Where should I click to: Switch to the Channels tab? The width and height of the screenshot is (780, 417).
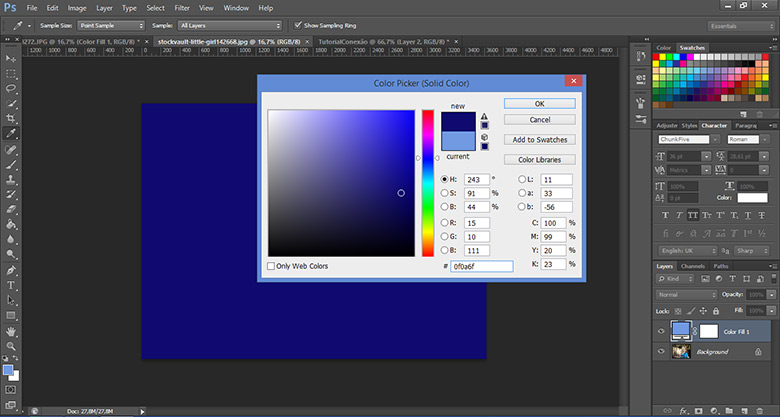[692, 266]
